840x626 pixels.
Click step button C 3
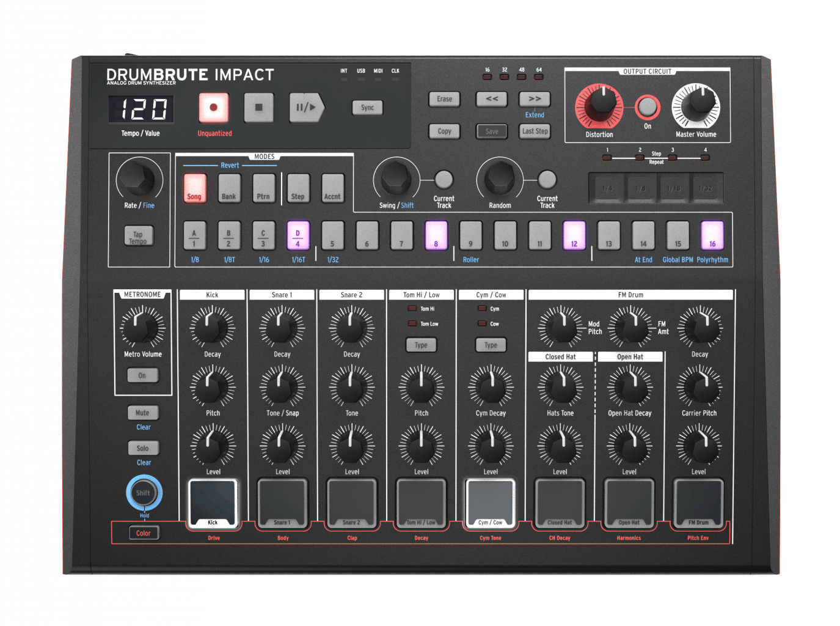coord(263,236)
